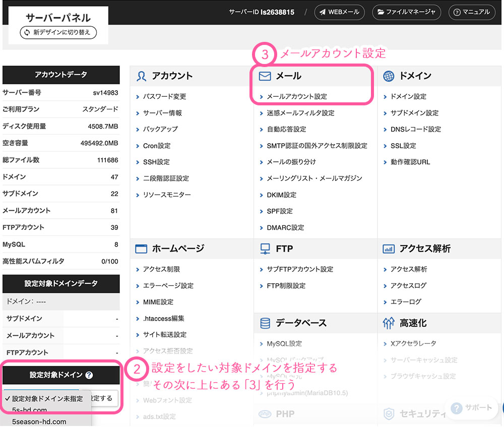
Task: Click the mail envelope icon
Action: point(265,76)
